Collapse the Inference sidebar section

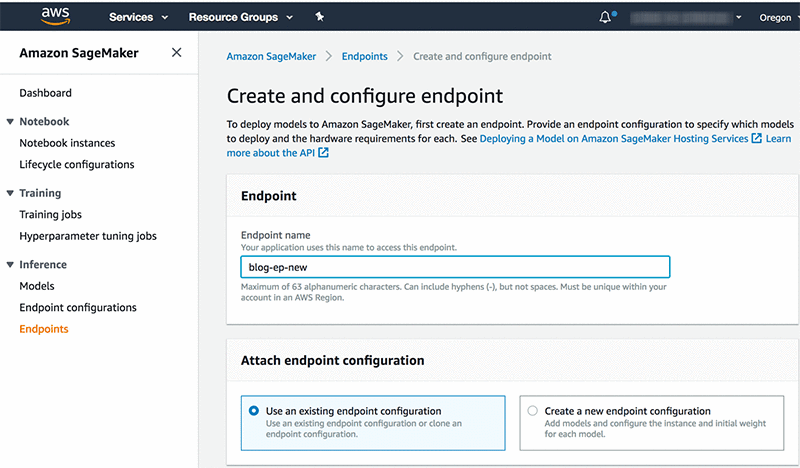tap(10, 265)
